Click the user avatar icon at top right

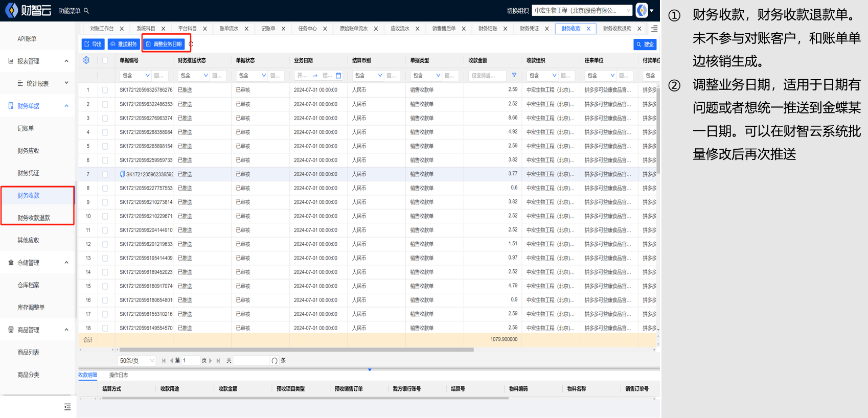tap(642, 10)
